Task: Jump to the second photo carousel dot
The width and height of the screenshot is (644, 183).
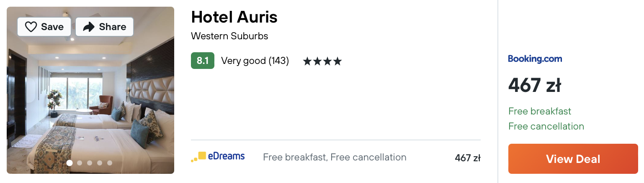Action: point(80,163)
